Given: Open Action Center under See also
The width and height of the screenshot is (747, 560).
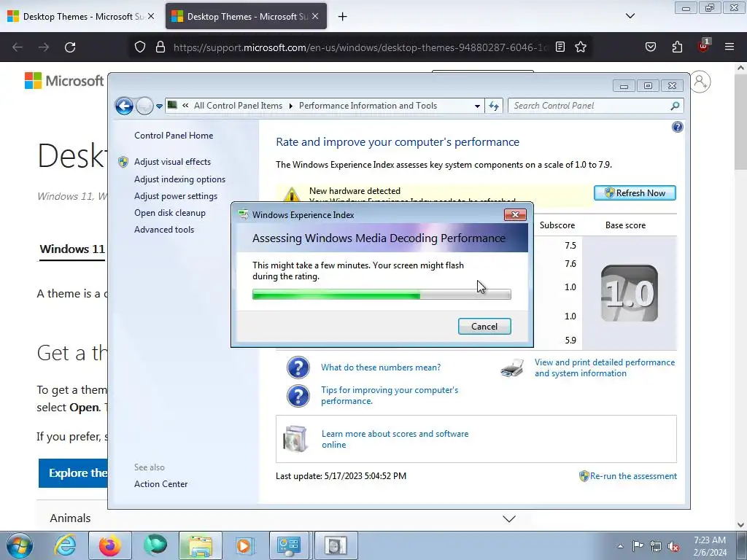Looking at the screenshot, I should click(x=160, y=484).
